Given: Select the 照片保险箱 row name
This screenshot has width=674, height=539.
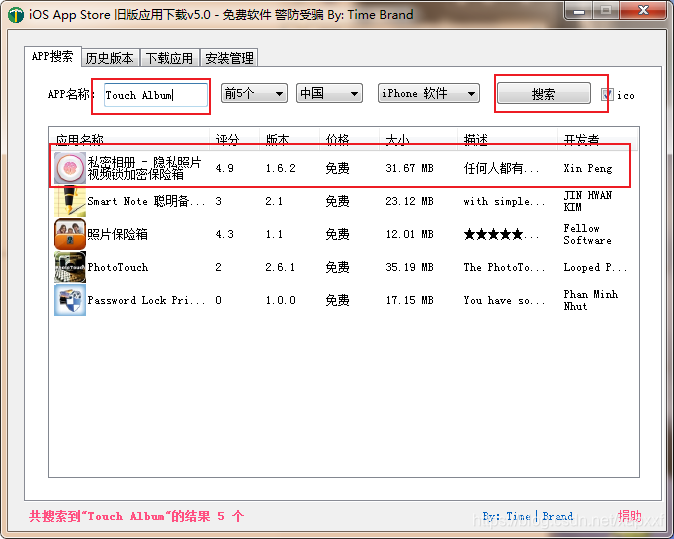Looking at the screenshot, I should 117,234.
